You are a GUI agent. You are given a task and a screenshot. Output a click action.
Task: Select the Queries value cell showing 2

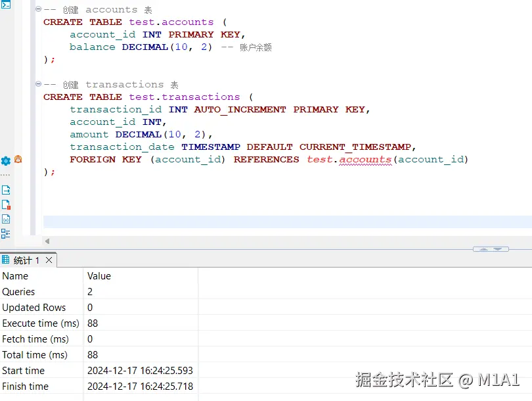click(x=141, y=292)
